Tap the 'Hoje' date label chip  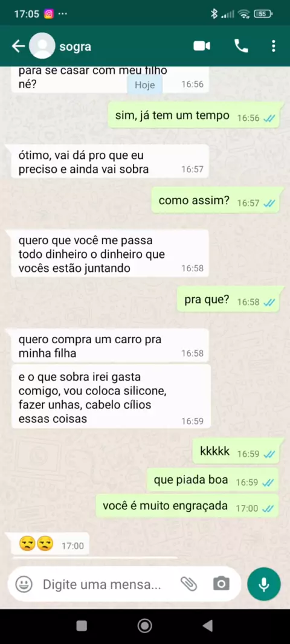144,85
